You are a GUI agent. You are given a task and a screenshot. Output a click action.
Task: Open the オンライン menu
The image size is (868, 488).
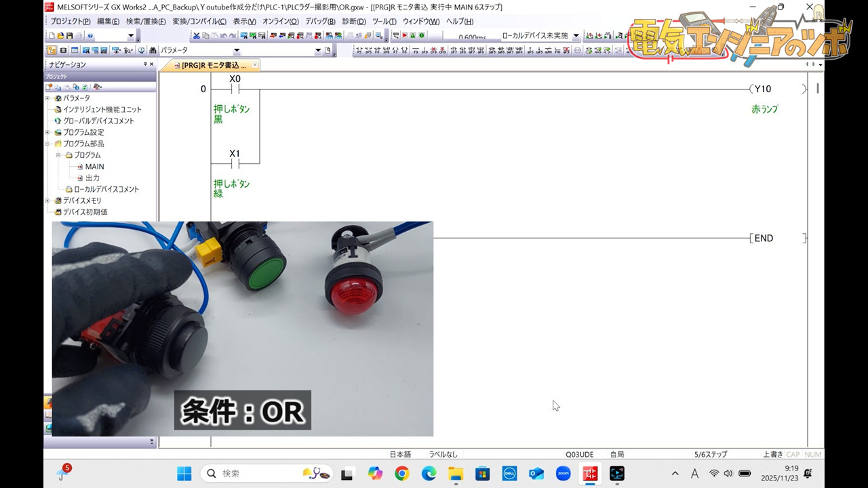(x=278, y=21)
